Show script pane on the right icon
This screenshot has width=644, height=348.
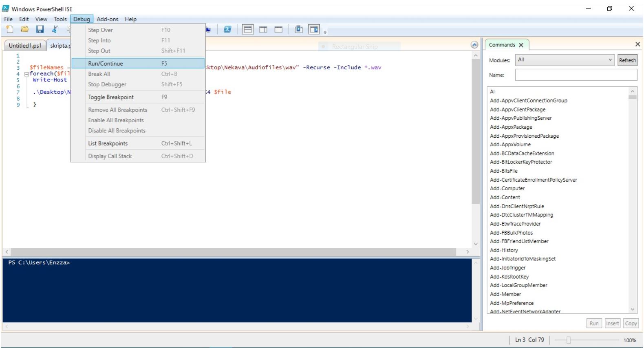pyautogui.click(x=263, y=29)
